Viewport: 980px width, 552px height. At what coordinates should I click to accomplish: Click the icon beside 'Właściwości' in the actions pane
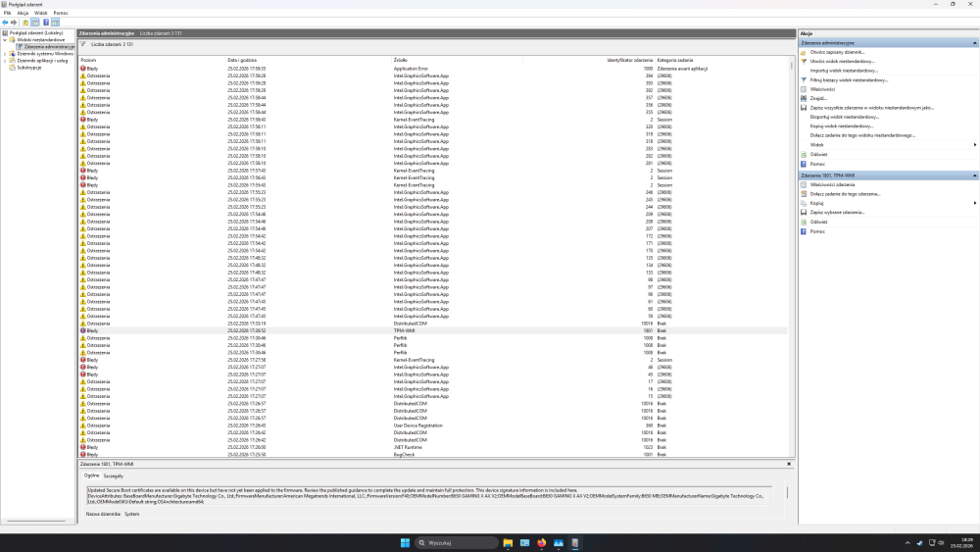click(804, 89)
